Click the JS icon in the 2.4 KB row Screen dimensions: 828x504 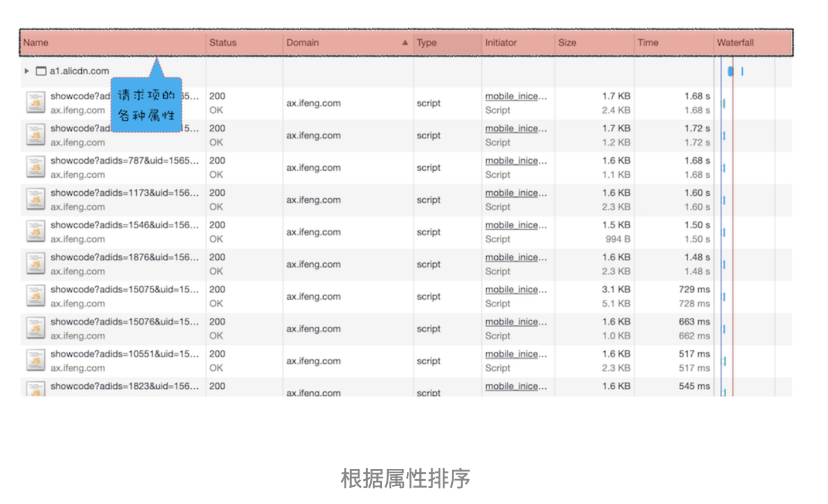[x=36, y=103]
